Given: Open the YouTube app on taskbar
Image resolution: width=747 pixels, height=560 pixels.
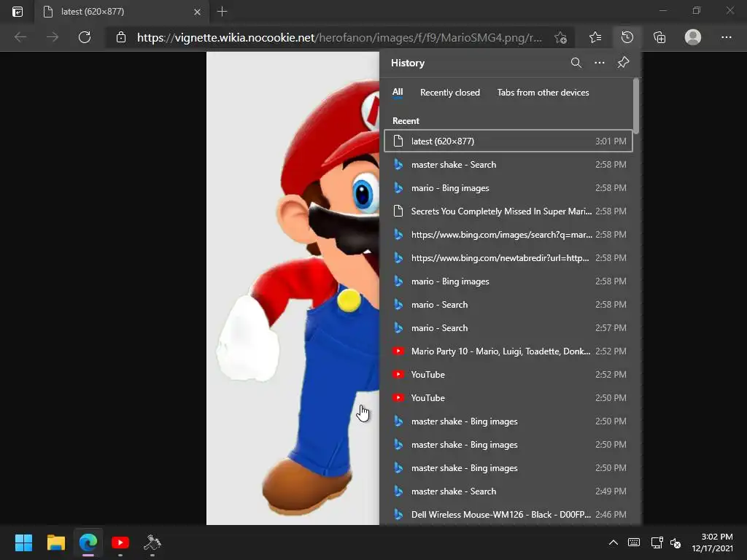Looking at the screenshot, I should 120,542.
